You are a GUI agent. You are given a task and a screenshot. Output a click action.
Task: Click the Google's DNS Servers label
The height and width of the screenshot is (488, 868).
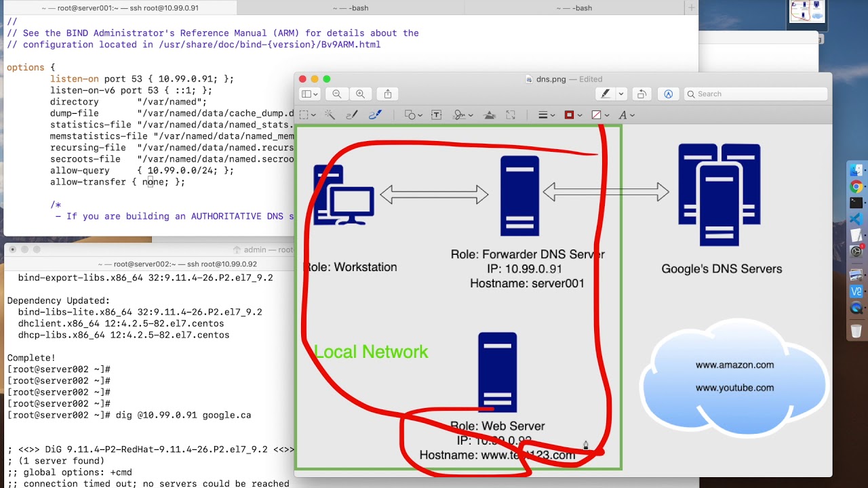tap(722, 269)
